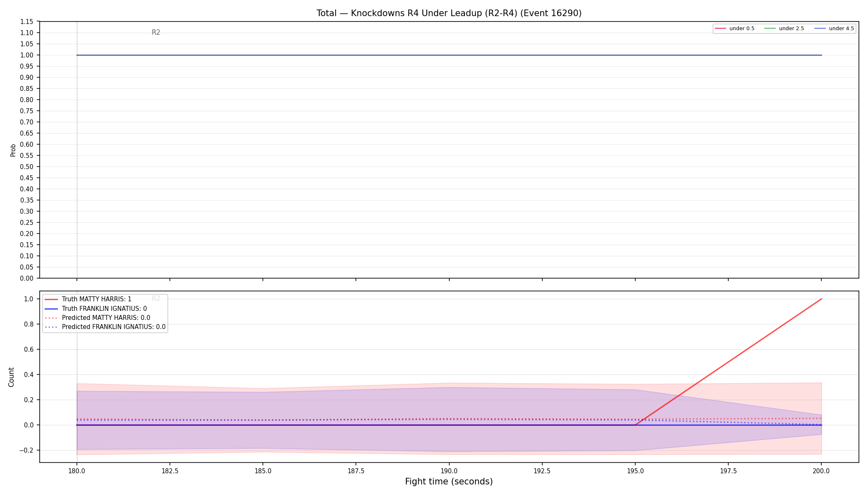Click the flat probability line at 1.00
The height and width of the screenshot is (496, 868).
(x=449, y=55)
